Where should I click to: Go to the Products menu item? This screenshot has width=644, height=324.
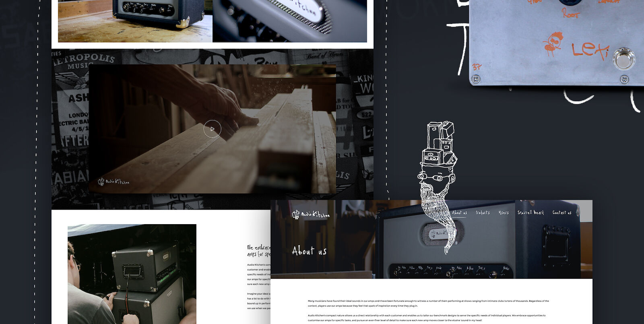click(x=483, y=213)
